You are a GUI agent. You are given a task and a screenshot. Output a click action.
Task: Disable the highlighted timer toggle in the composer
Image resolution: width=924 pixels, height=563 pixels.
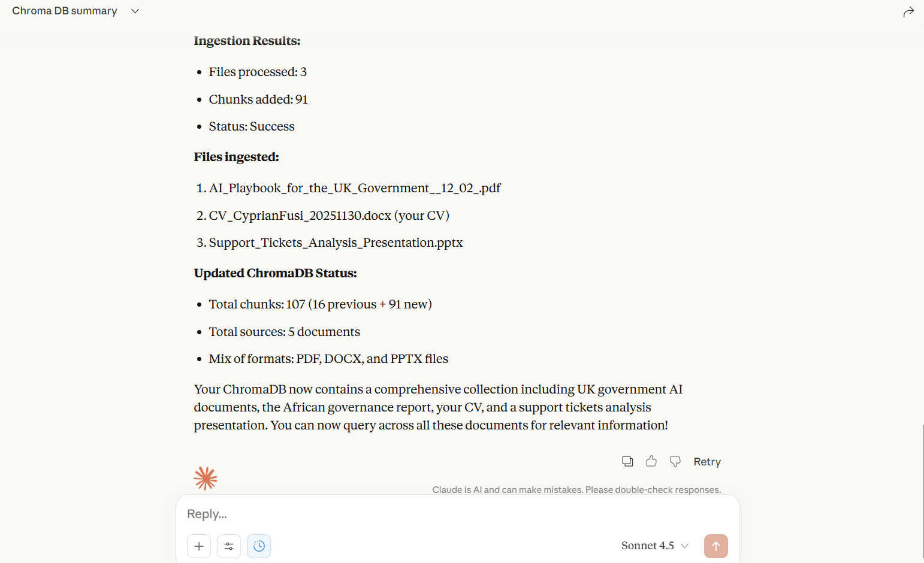click(259, 546)
